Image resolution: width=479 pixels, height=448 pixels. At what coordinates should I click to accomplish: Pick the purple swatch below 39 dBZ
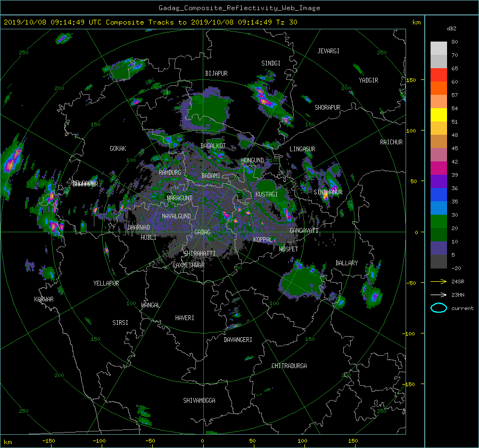pos(439,181)
